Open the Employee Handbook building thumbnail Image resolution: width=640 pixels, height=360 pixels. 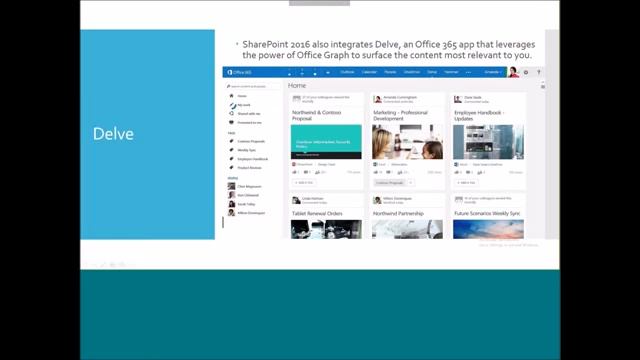[x=489, y=142]
